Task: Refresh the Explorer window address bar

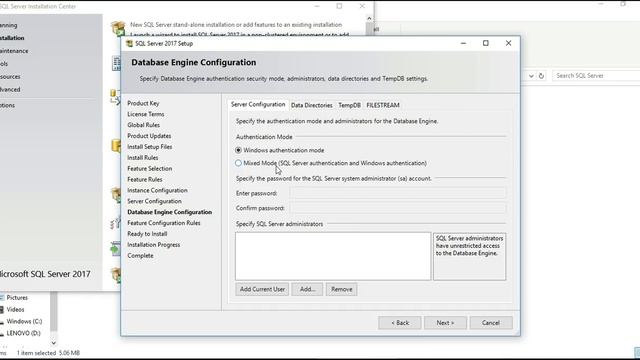Action: coord(541,76)
